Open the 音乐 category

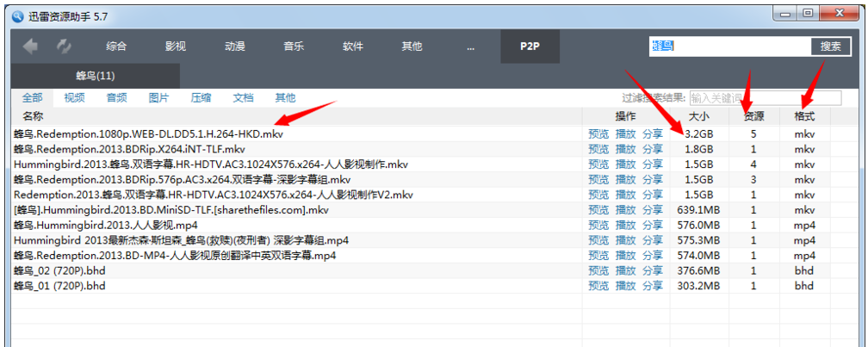click(294, 46)
